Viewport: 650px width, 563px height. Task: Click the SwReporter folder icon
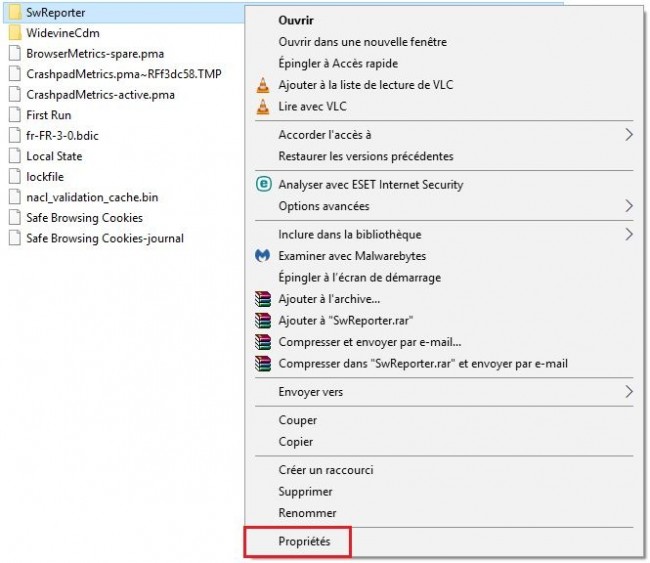click(x=15, y=12)
